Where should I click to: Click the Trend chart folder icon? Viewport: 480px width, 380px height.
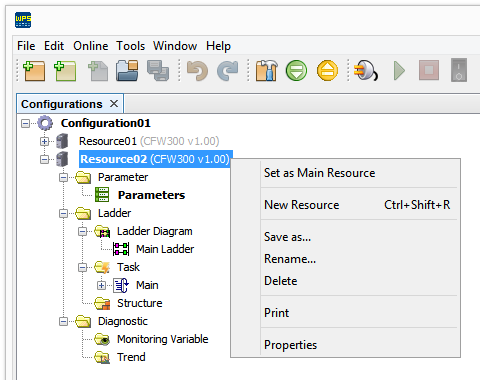coord(102,357)
